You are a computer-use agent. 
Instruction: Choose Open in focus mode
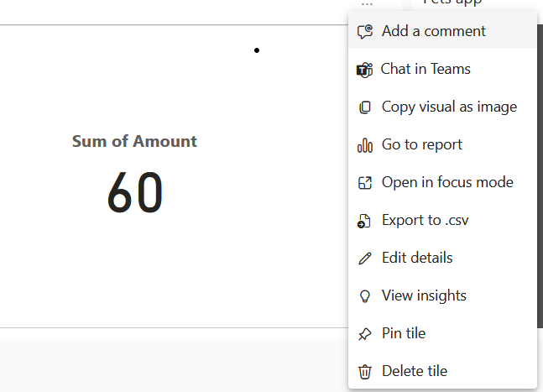442,182
